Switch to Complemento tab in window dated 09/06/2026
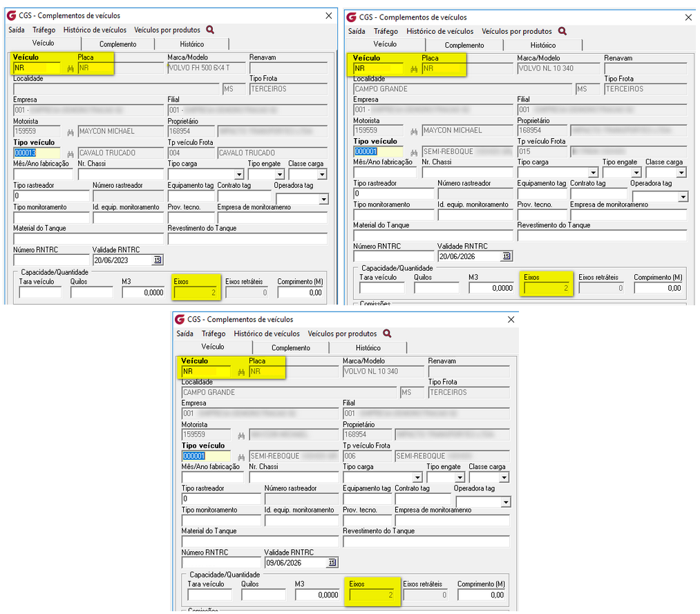700x614 pixels. pos(291,347)
